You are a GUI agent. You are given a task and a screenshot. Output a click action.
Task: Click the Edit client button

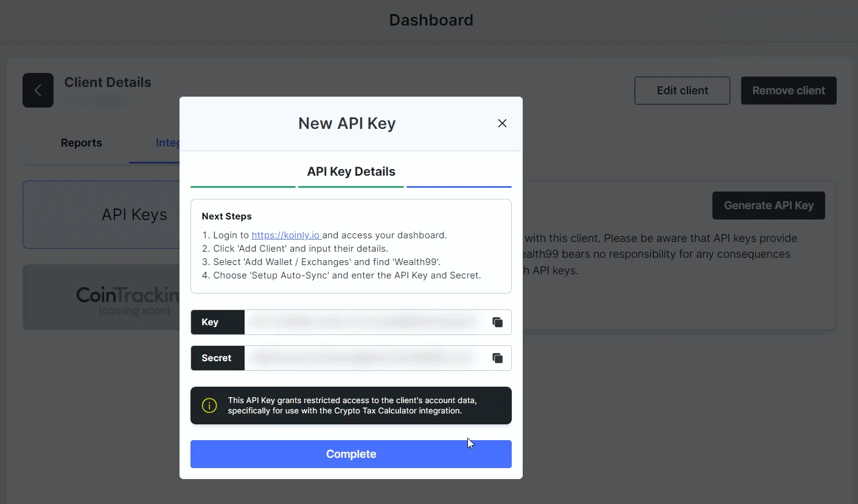pos(682,91)
